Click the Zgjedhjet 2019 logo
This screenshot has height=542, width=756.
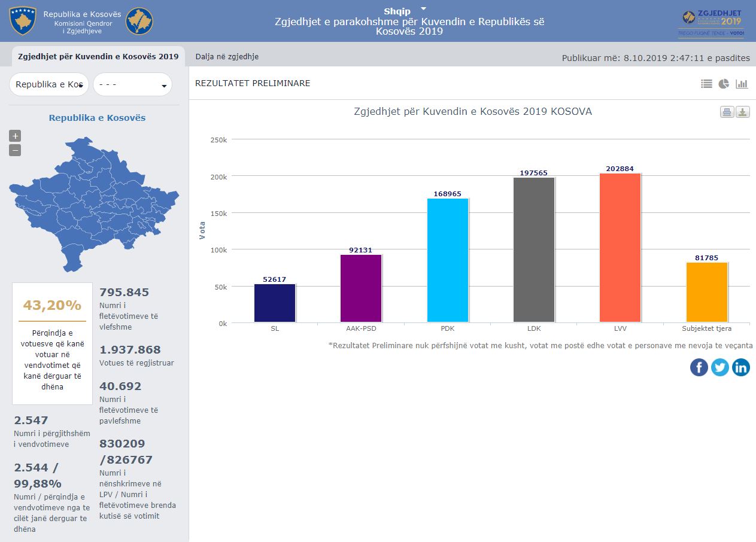tap(711, 23)
